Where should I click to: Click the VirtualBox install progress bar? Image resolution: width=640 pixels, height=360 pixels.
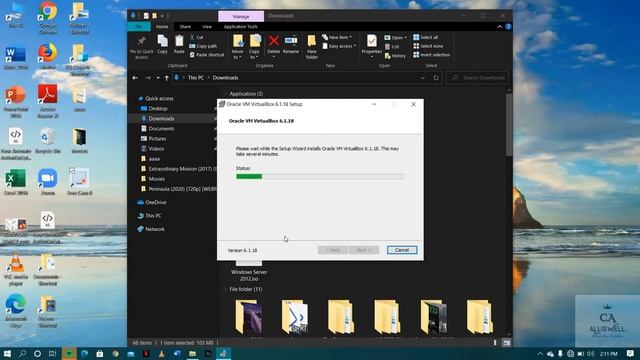point(320,176)
